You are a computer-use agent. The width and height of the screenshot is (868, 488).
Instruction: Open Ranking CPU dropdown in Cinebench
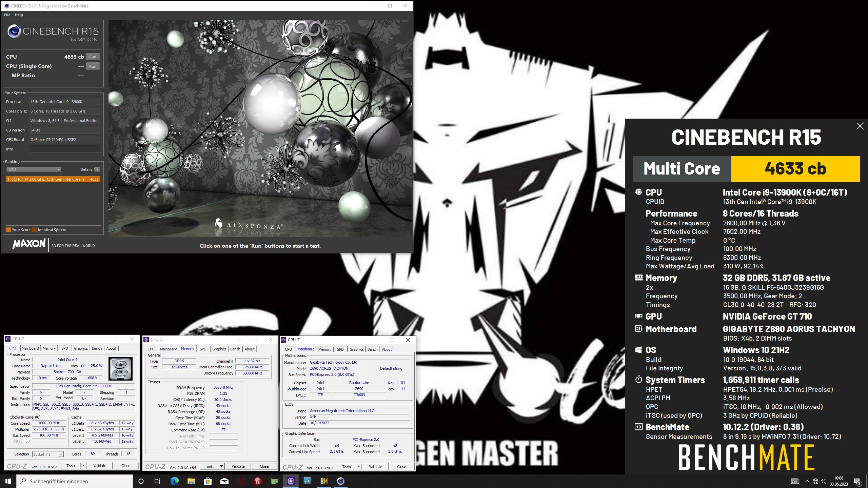coord(34,169)
